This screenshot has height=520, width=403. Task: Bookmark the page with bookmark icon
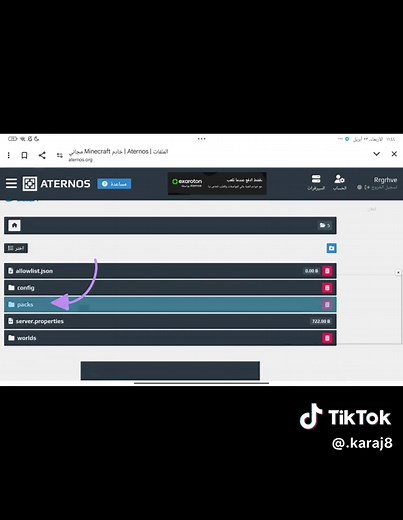pyautogui.click(x=24, y=155)
